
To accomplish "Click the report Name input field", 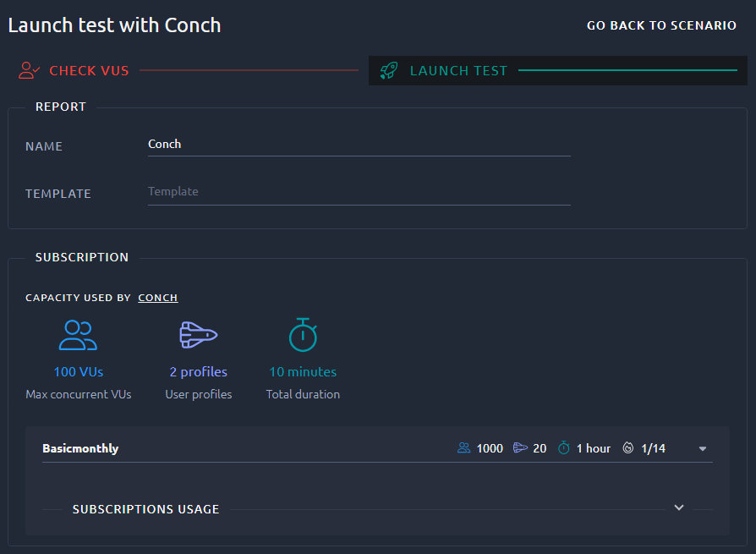I will 359,145.
